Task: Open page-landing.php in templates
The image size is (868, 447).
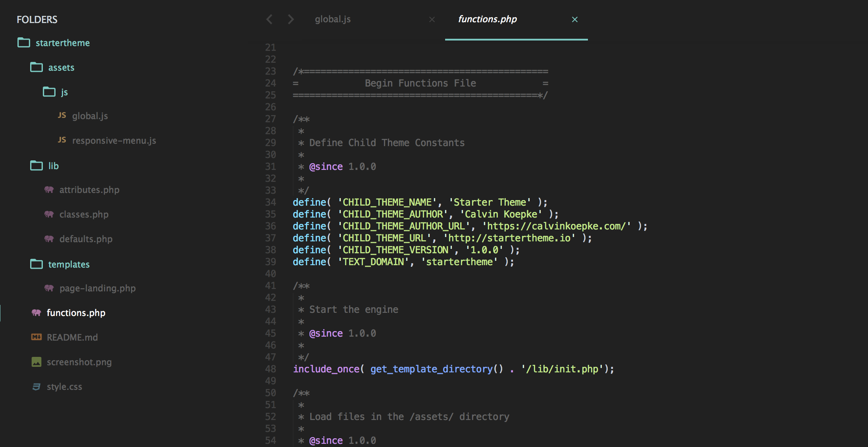Action: coord(97,288)
